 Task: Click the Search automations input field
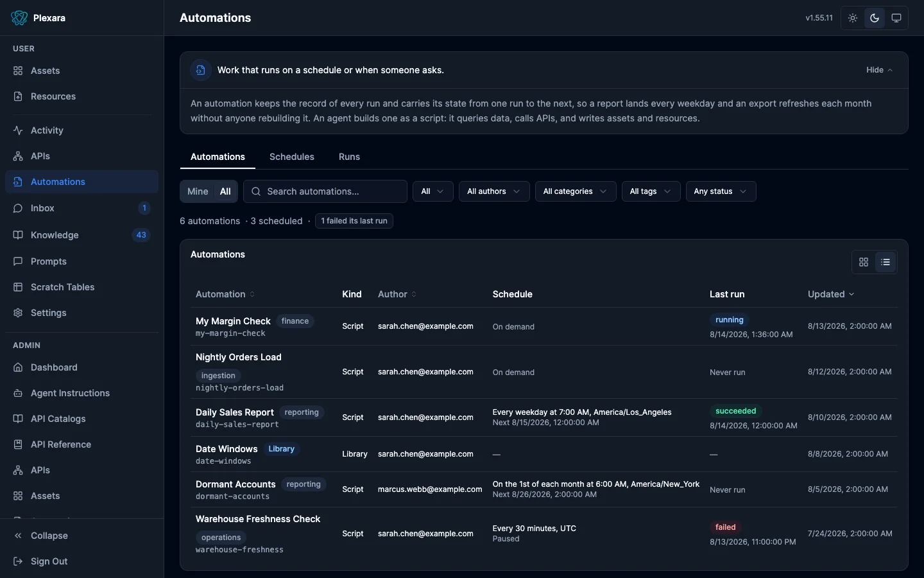325,191
